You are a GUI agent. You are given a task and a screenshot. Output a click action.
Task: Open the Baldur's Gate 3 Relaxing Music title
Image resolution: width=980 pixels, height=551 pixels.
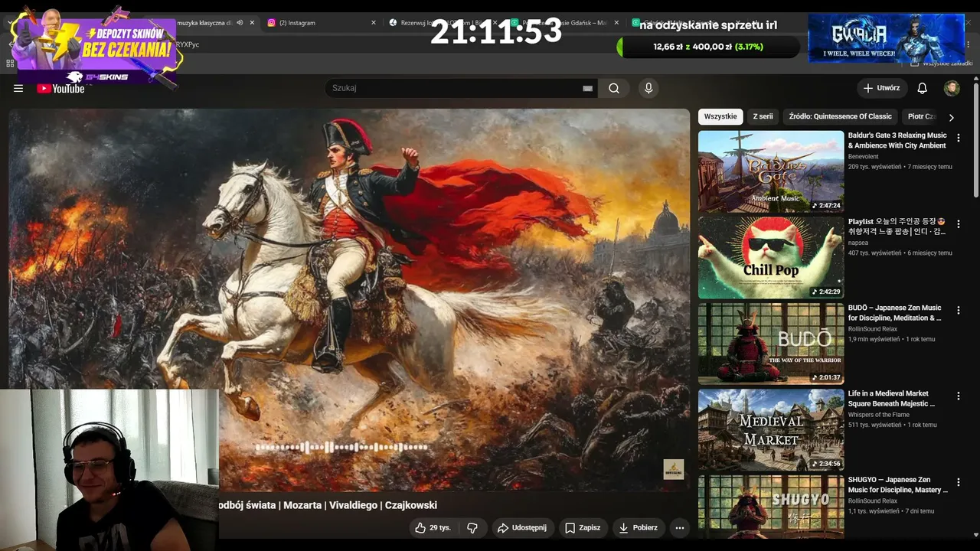click(x=897, y=141)
